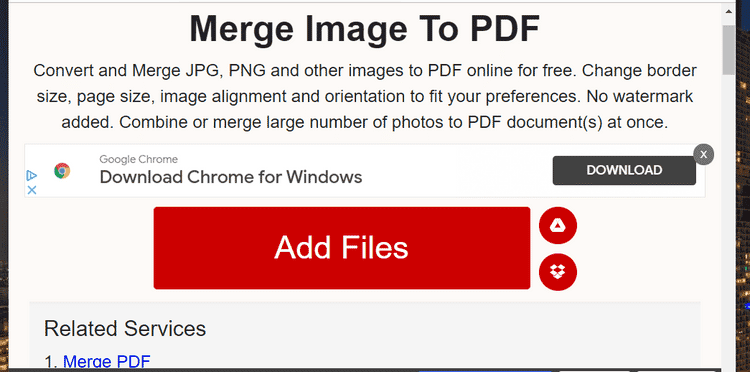
Task: Import files from Dropbox
Action: click(558, 272)
